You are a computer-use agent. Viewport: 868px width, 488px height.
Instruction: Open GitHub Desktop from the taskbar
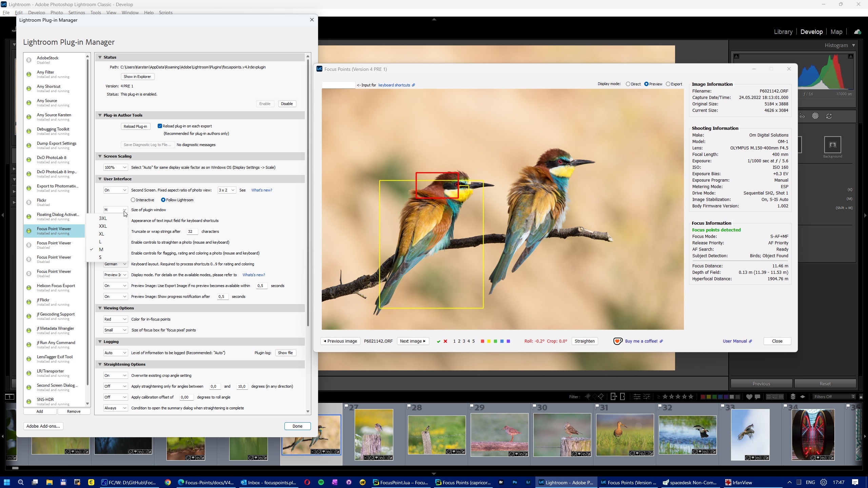(349, 482)
